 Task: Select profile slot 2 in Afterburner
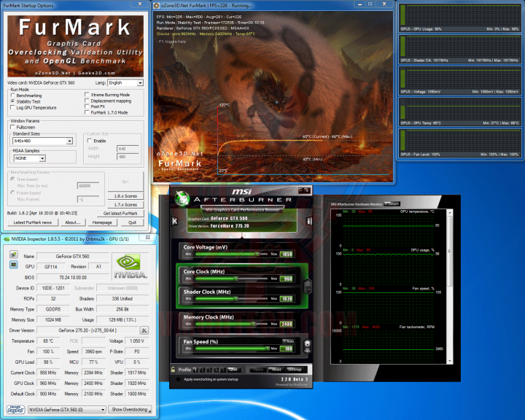[202, 370]
